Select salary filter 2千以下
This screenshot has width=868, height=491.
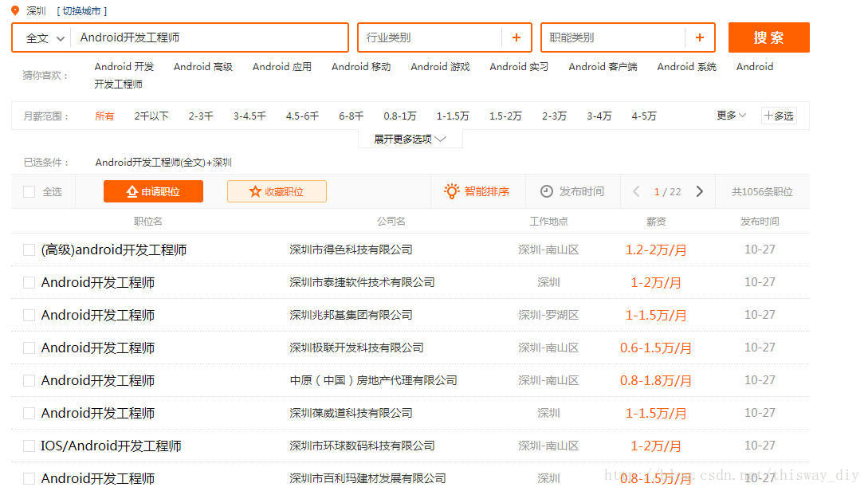(x=151, y=116)
